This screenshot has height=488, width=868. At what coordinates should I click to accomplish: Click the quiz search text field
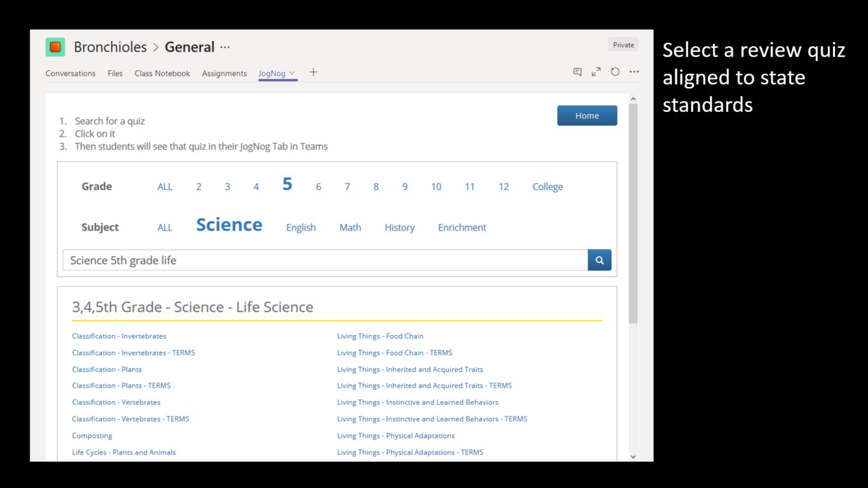click(x=324, y=261)
